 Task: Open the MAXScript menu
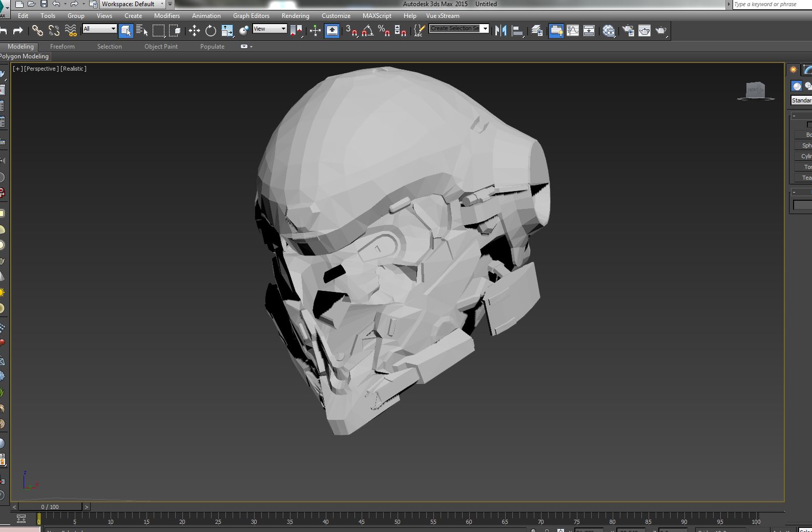377,16
